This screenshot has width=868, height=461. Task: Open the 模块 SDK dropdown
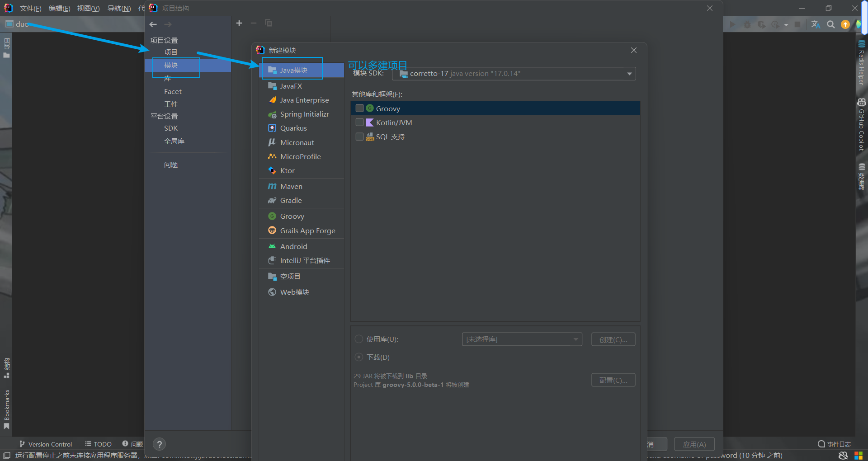514,74
